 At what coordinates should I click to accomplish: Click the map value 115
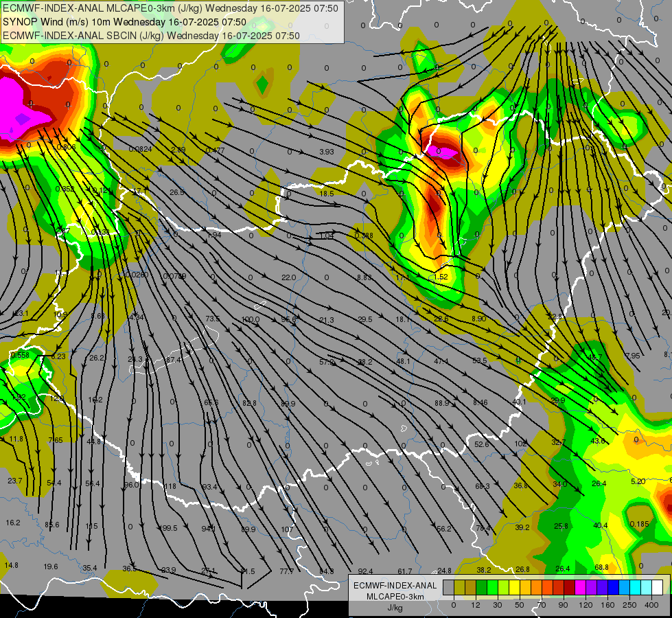click(x=91, y=526)
